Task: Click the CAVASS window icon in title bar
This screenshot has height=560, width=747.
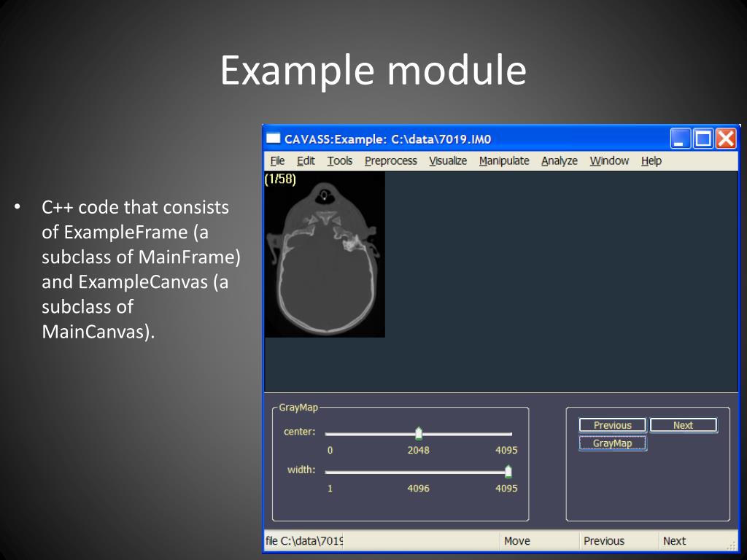Action: click(273, 139)
